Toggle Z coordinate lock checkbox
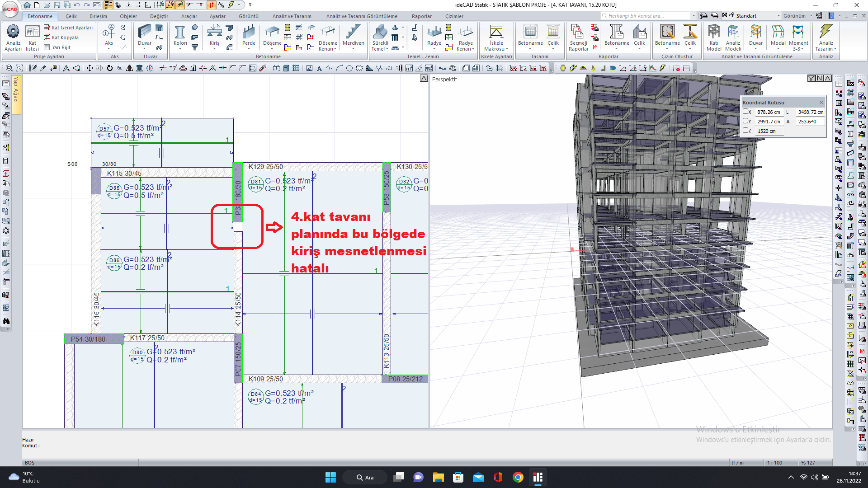 point(745,131)
